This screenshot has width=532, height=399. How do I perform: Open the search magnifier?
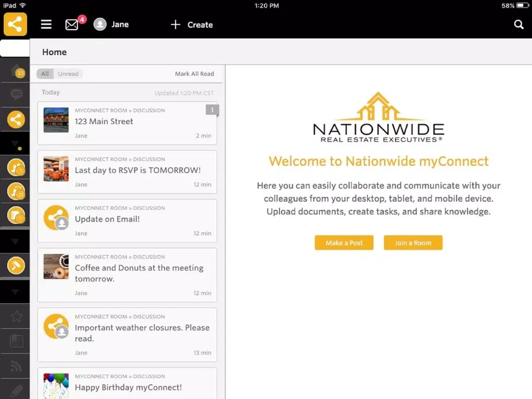coord(518,24)
